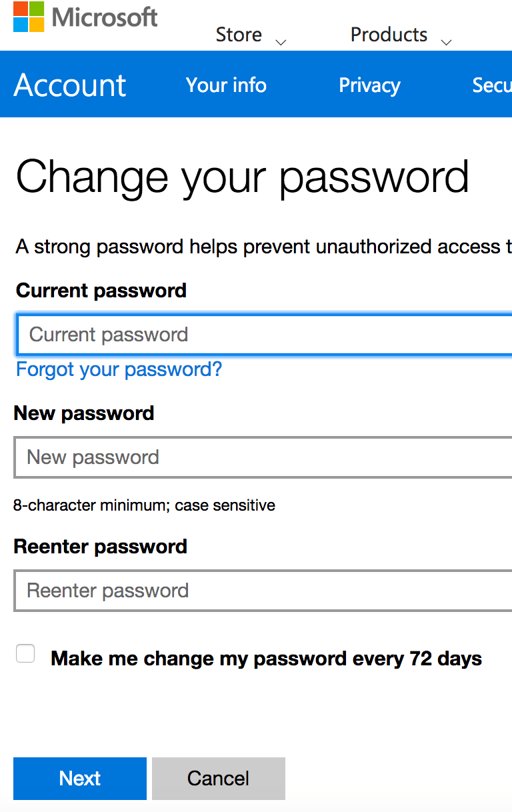Image resolution: width=512 pixels, height=812 pixels.
Task: Toggle the mandatory password change option
Action: 25,653
